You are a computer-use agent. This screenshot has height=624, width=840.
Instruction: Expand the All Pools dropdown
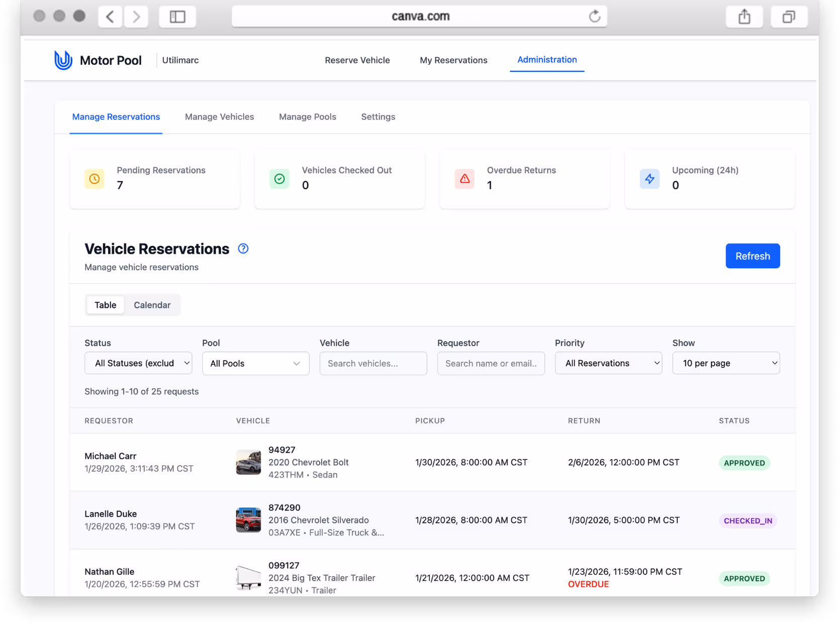256,363
